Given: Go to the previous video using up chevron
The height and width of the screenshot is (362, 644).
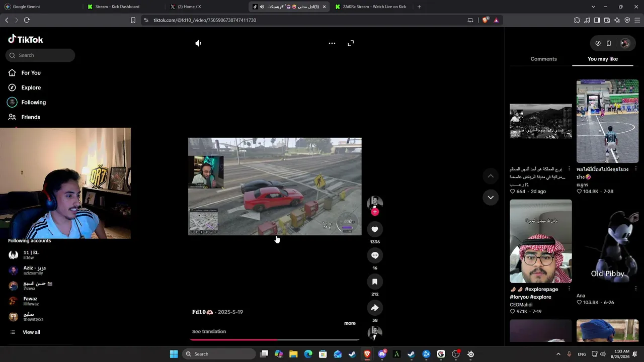Looking at the screenshot, I should pos(491,176).
